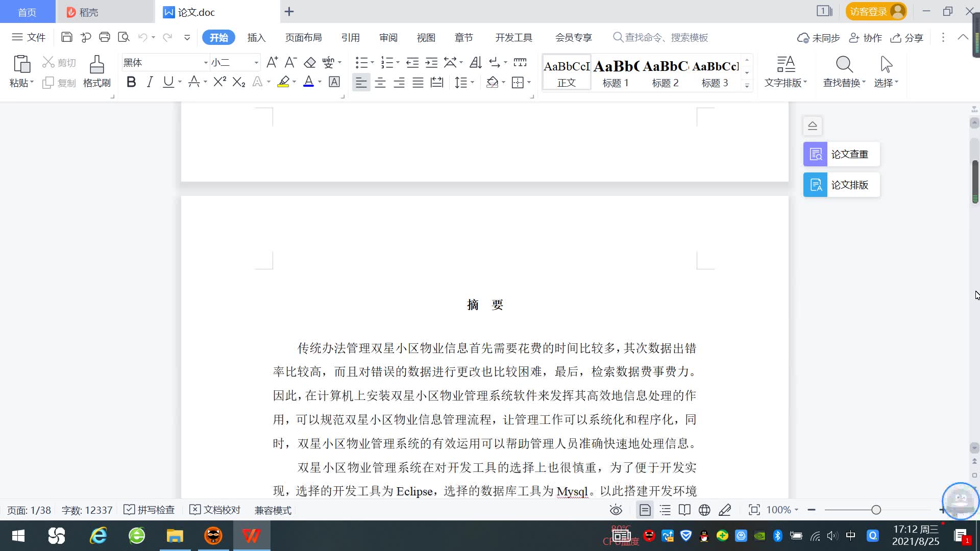This screenshot has width=980, height=551.
Task: Center align the paragraph text
Action: [x=380, y=83]
